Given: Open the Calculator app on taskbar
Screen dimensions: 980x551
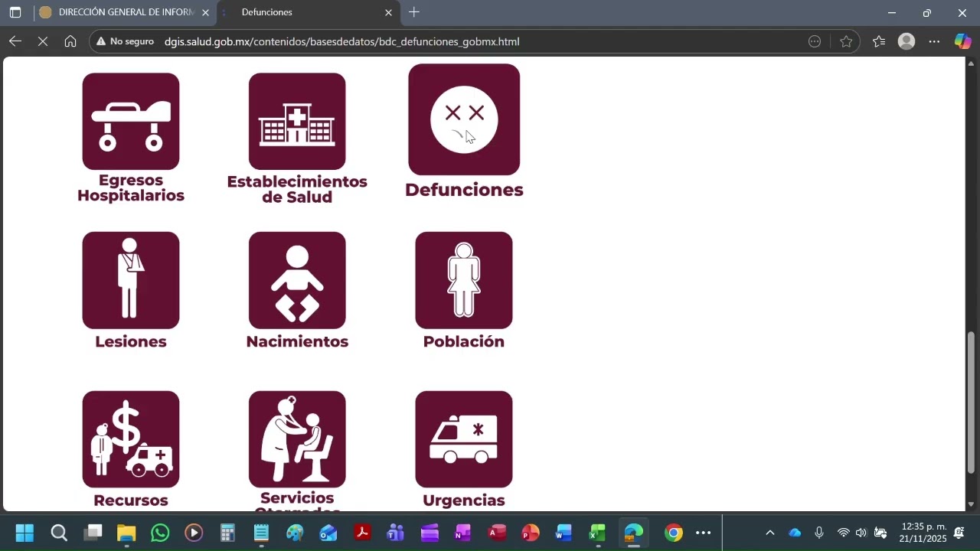Looking at the screenshot, I should pyautogui.click(x=227, y=533).
